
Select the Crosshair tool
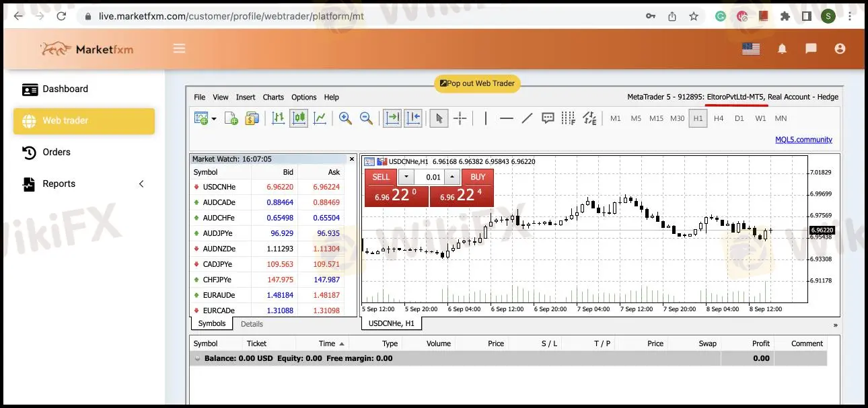tap(460, 118)
